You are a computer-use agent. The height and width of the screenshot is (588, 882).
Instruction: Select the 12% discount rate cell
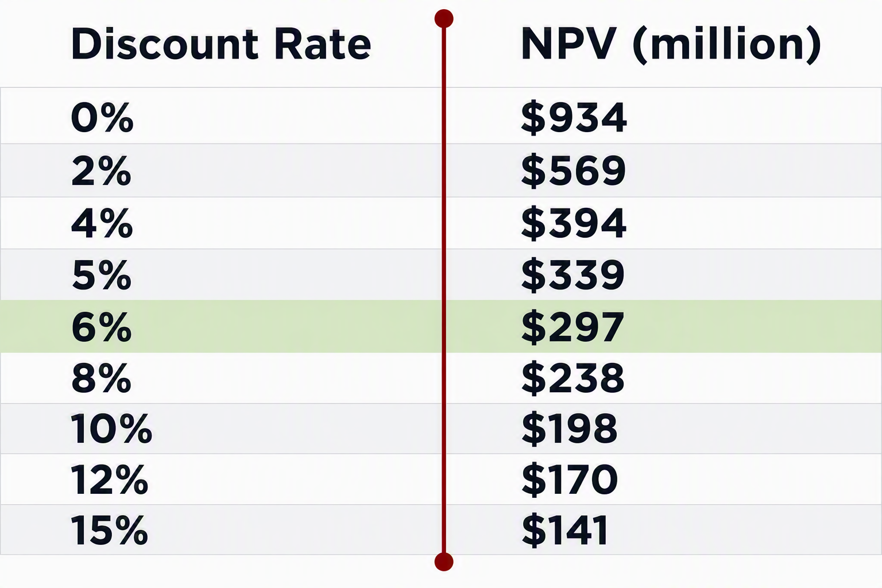point(110,479)
